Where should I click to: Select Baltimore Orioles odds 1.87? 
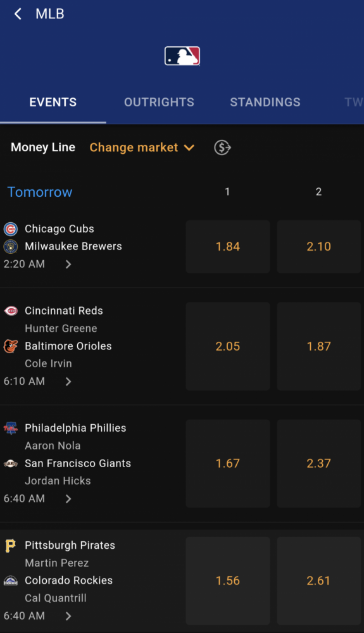pos(319,346)
